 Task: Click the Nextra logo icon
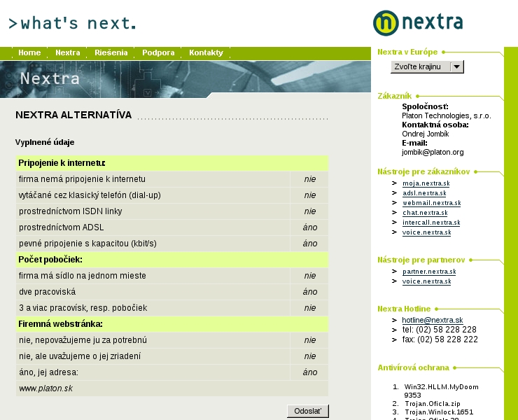386,23
